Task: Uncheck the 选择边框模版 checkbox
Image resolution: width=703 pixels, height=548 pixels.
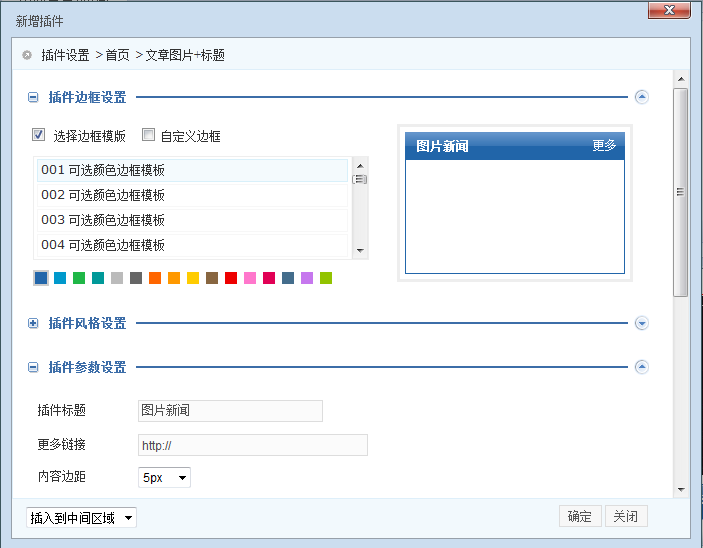Action: tap(39, 135)
